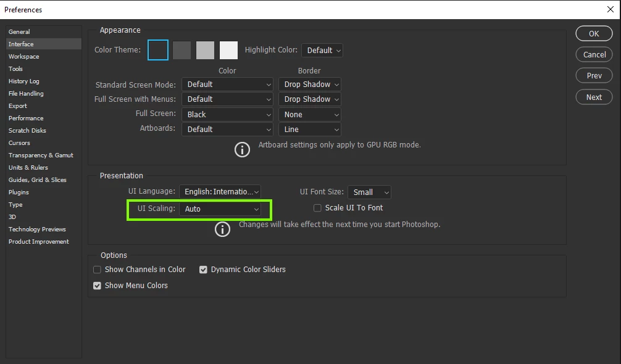
Task: Open the UI Scaling dropdown set to Auto
Action: pos(220,209)
